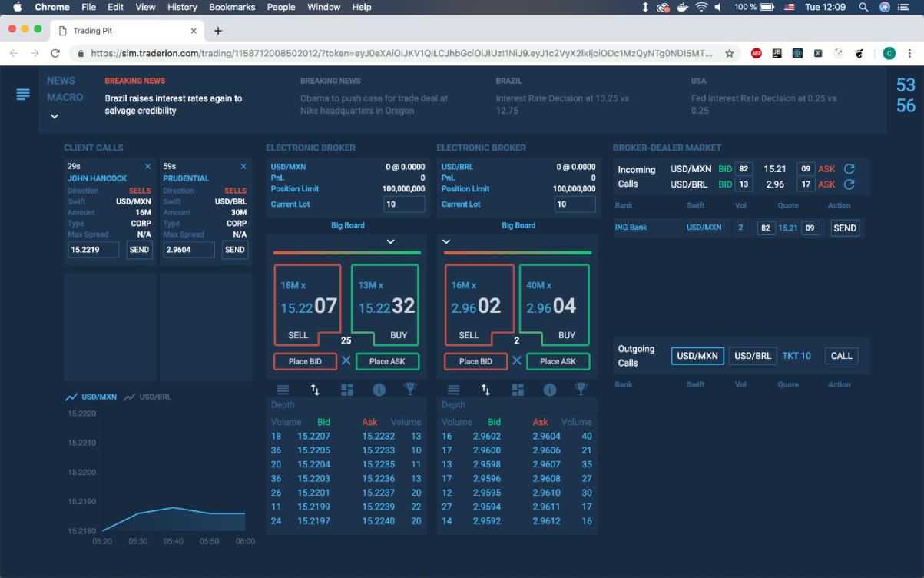Open the History menu in menu bar
Viewport: 924px width, 578px height.
(182, 7)
